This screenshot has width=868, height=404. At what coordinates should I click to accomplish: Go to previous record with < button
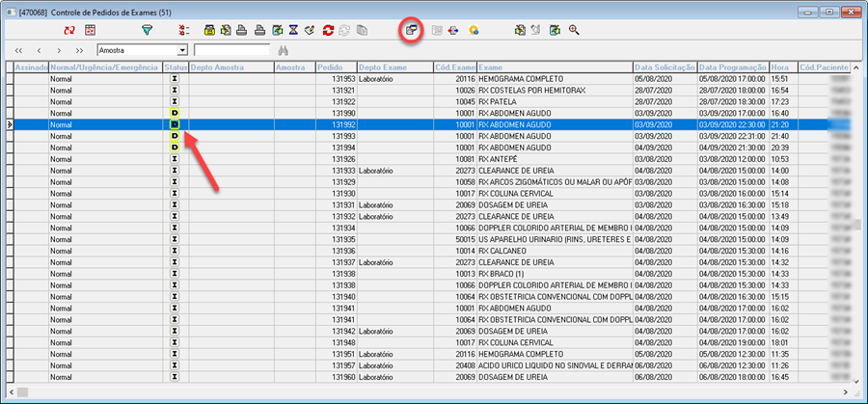39,50
